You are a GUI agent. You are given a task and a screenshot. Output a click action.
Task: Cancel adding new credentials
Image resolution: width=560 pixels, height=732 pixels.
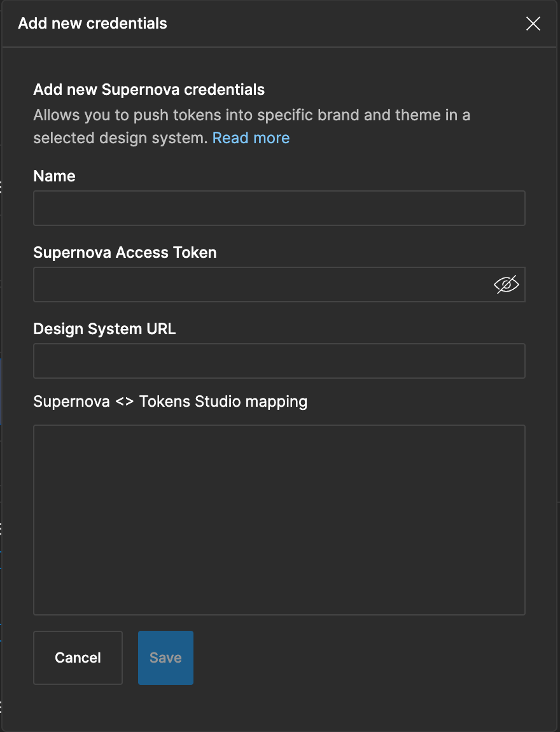point(78,658)
